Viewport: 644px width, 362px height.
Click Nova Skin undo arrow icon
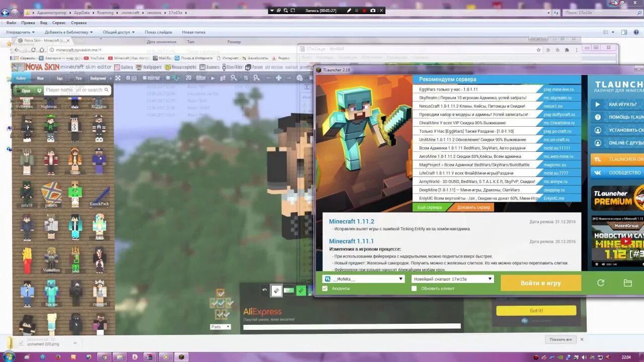(265, 290)
